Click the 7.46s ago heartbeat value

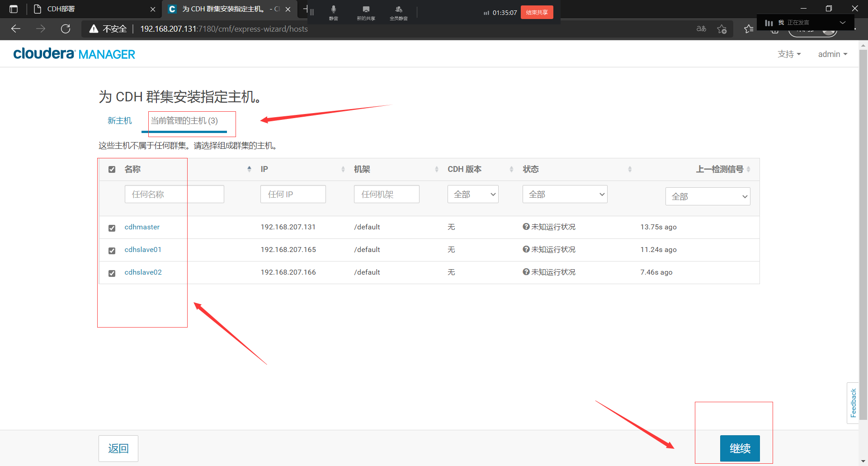point(656,272)
